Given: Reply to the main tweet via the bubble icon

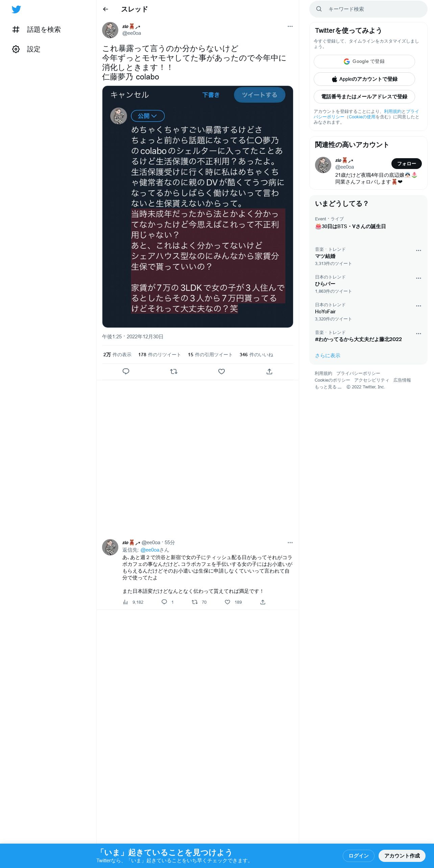Looking at the screenshot, I should click(x=126, y=371).
